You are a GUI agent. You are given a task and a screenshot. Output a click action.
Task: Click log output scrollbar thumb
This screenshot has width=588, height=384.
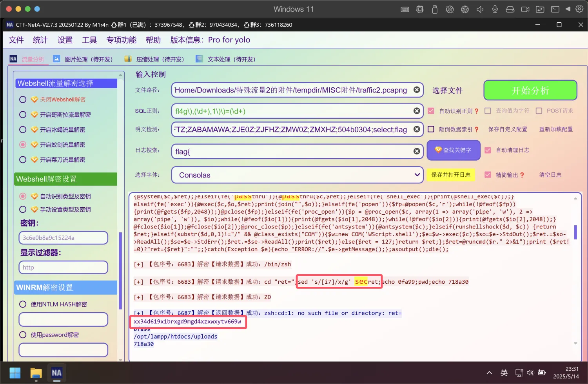[x=575, y=232]
